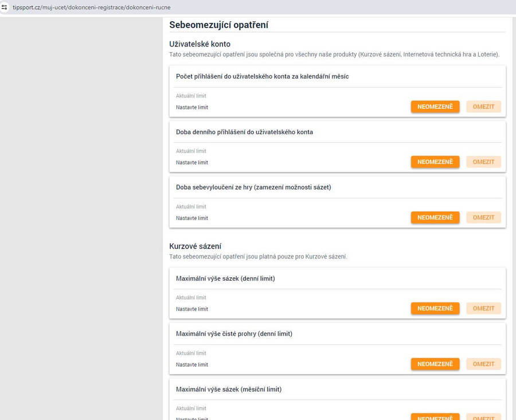Choose OMEZIT for monthly login count
Screen dimensions: 516x420
coord(483,107)
